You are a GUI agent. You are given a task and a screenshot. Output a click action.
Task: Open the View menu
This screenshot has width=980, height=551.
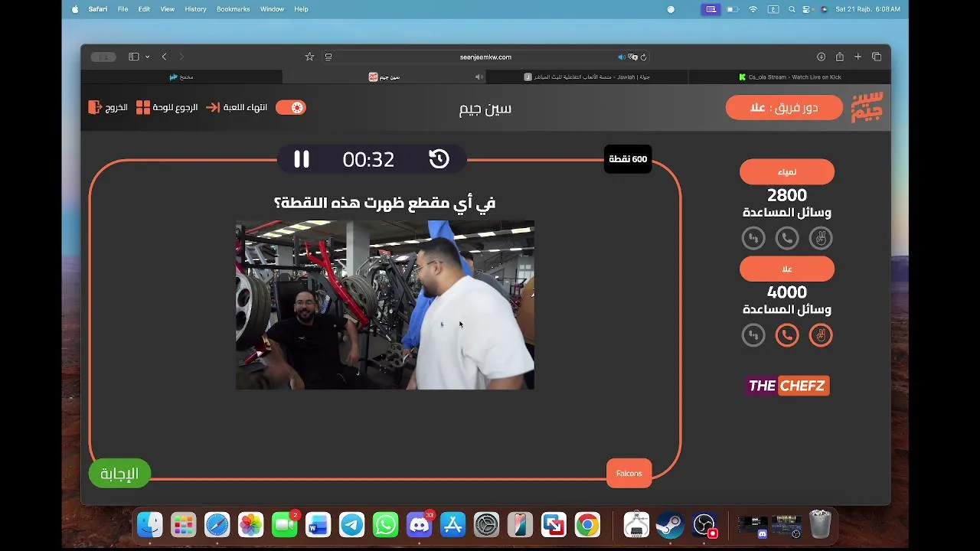pos(168,9)
